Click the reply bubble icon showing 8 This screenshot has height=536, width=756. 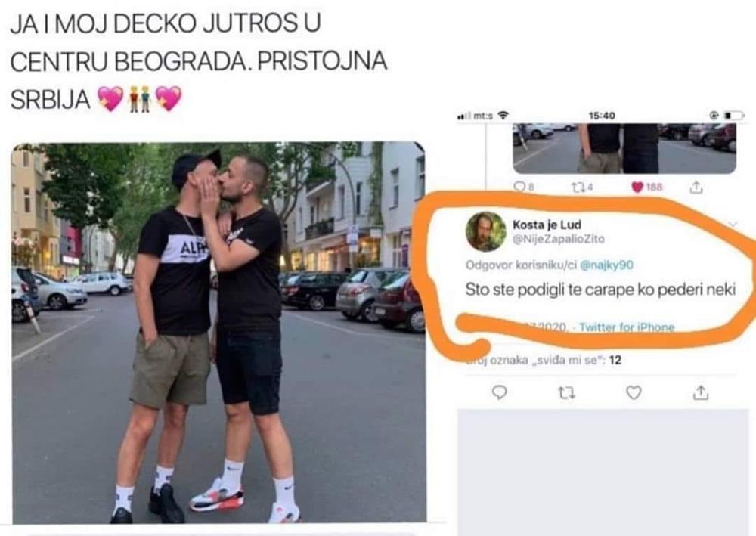click(x=523, y=187)
